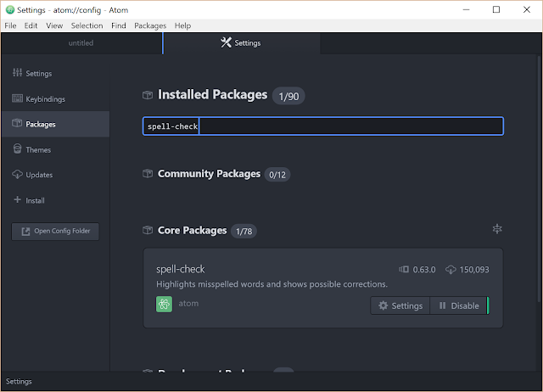Click the Installed Packages 1/90 count badge
This screenshot has height=392, width=543.
point(288,96)
